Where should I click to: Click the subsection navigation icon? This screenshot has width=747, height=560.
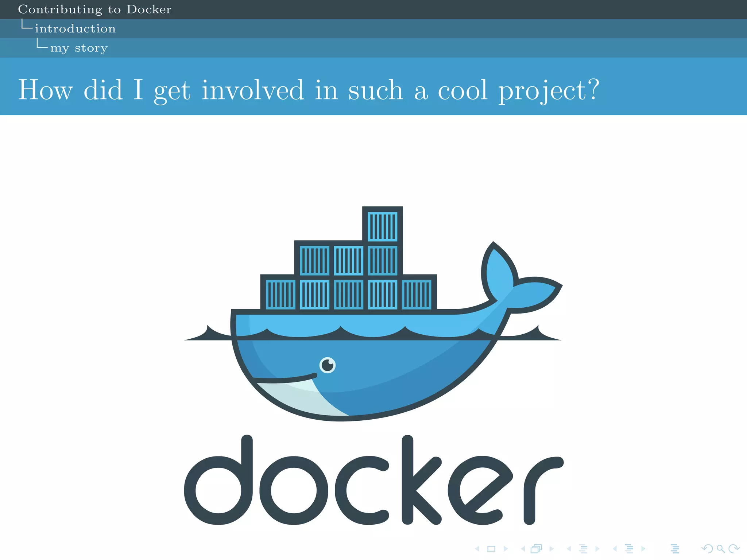[583, 549]
